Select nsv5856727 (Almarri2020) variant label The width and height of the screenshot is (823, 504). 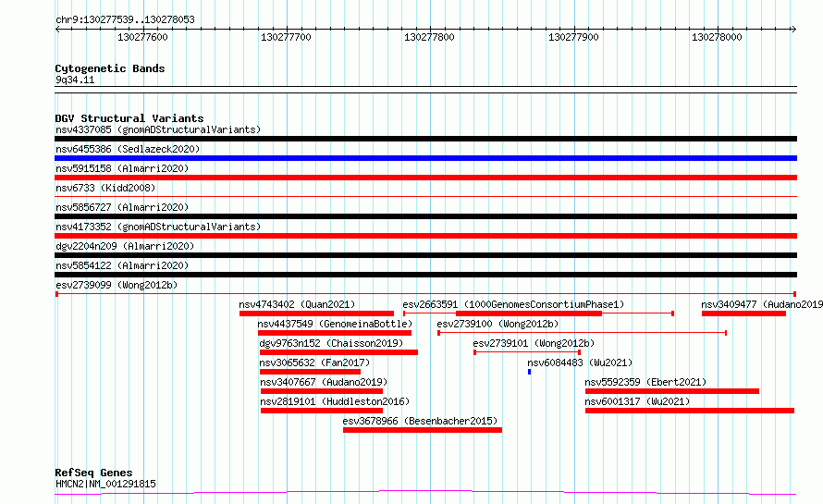pyautogui.click(x=122, y=207)
